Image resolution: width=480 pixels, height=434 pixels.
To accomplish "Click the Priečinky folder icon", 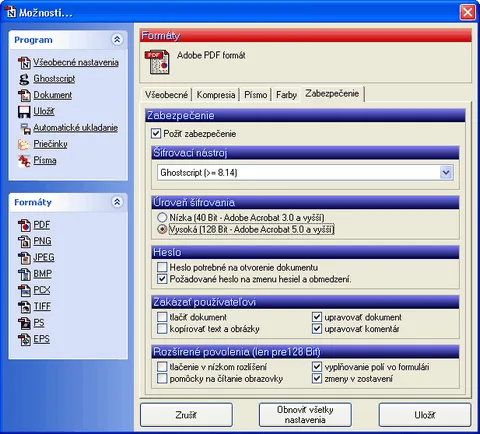I will coord(24,144).
